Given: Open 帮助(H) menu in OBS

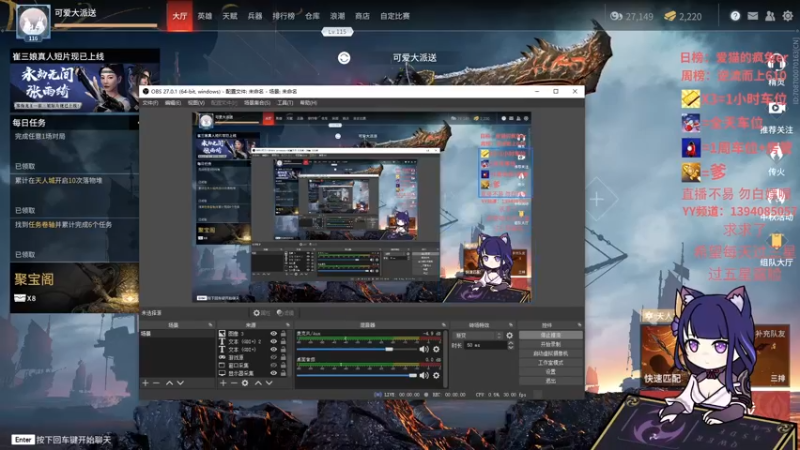Looking at the screenshot, I should coord(308,103).
